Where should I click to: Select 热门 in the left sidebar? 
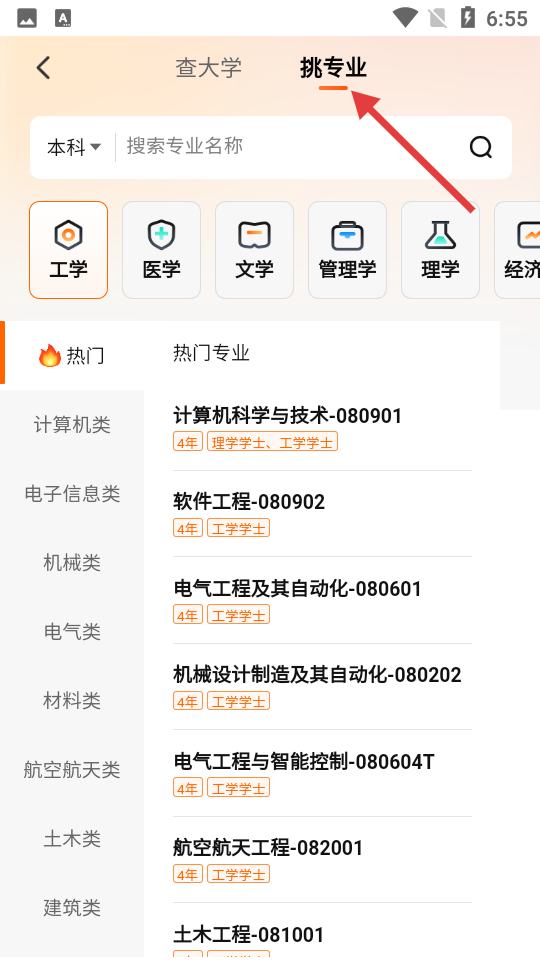(x=72, y=355)
